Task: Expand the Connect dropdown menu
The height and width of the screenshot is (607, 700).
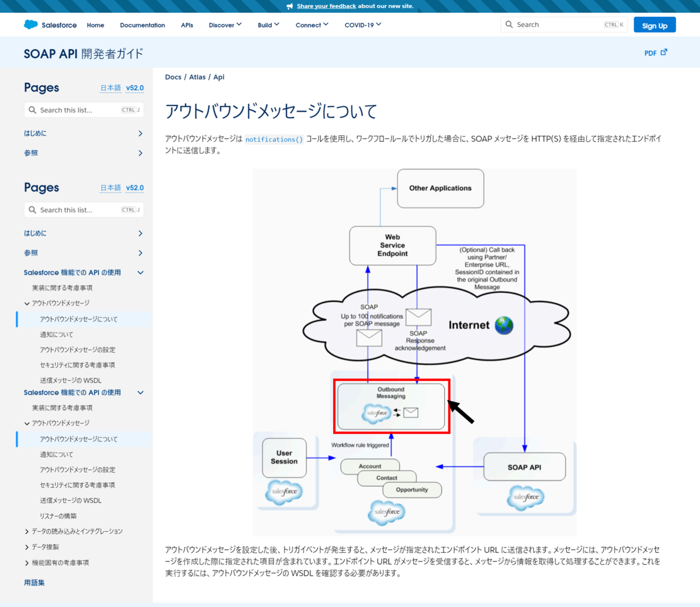Action: point(312,25)
